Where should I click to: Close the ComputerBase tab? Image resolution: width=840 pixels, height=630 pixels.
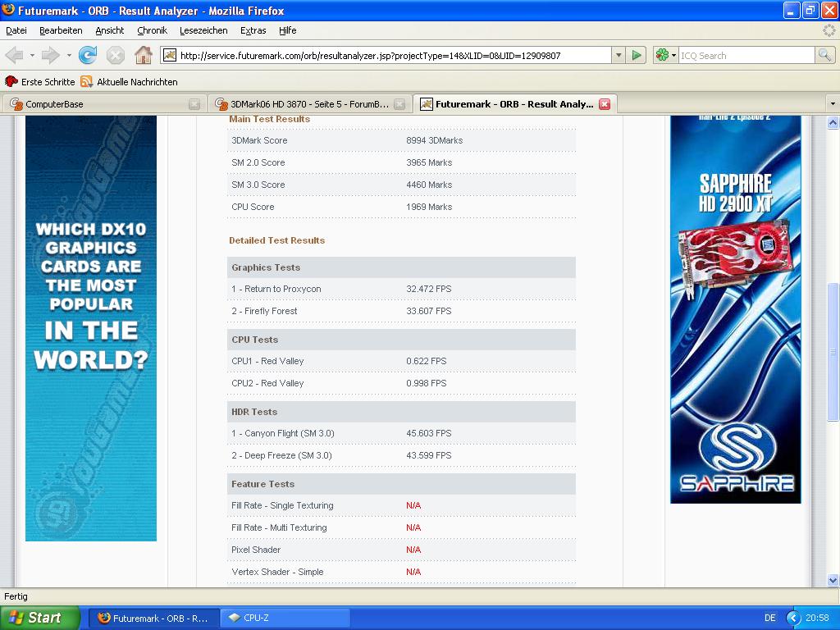pyautogui.click(x=194, y=104)
